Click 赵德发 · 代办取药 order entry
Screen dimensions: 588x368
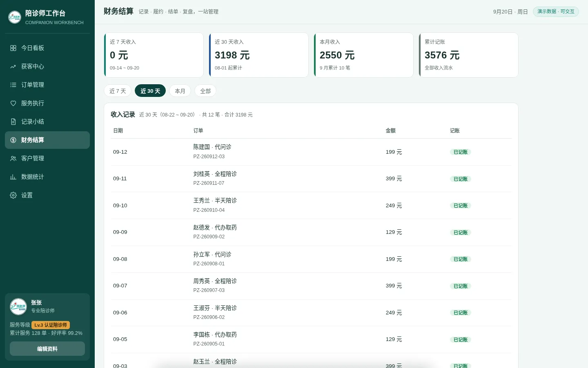tap(215, 228)
